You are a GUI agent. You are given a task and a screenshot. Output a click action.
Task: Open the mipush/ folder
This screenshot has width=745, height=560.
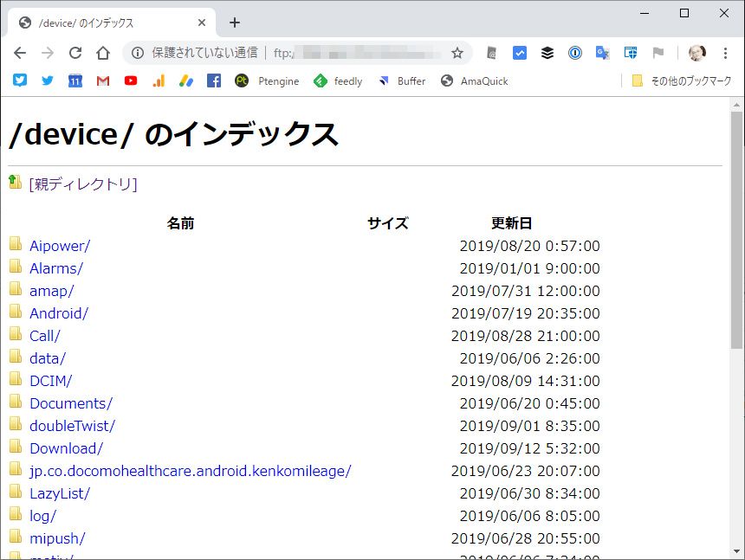(57, 538)
